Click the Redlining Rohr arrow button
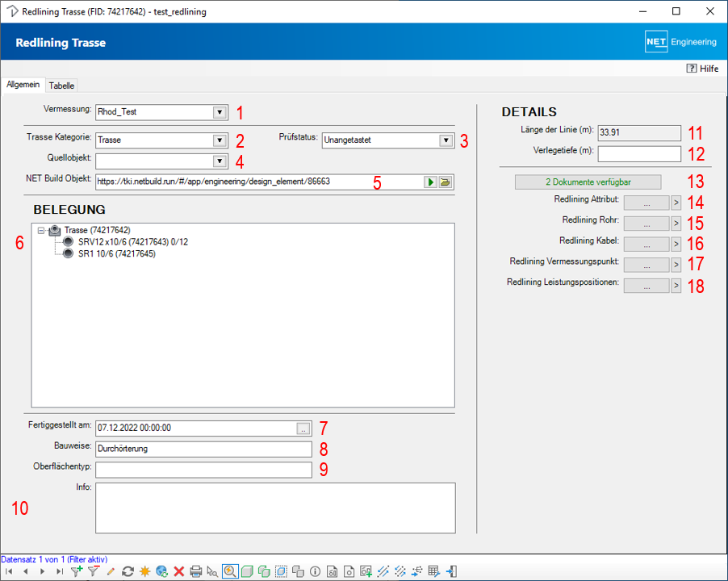Image resolution: width=728 pixels, height=581 pixels. click(x=676, y=224)
